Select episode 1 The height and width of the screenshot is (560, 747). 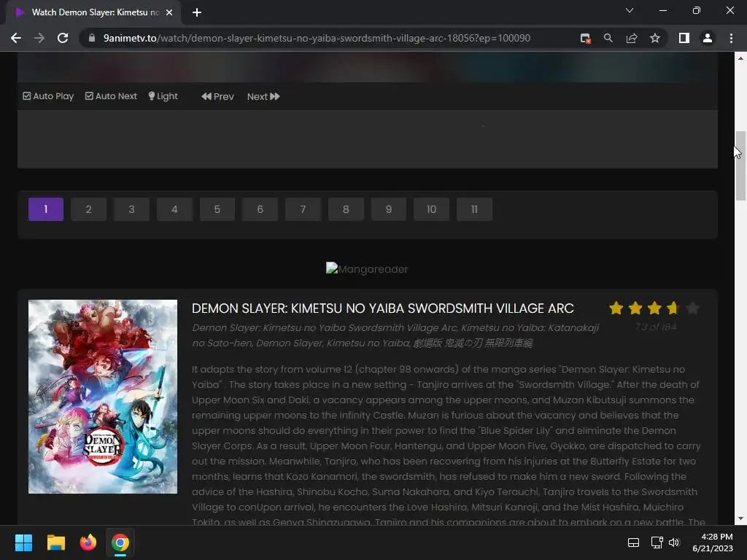click(x=46, y=209)
